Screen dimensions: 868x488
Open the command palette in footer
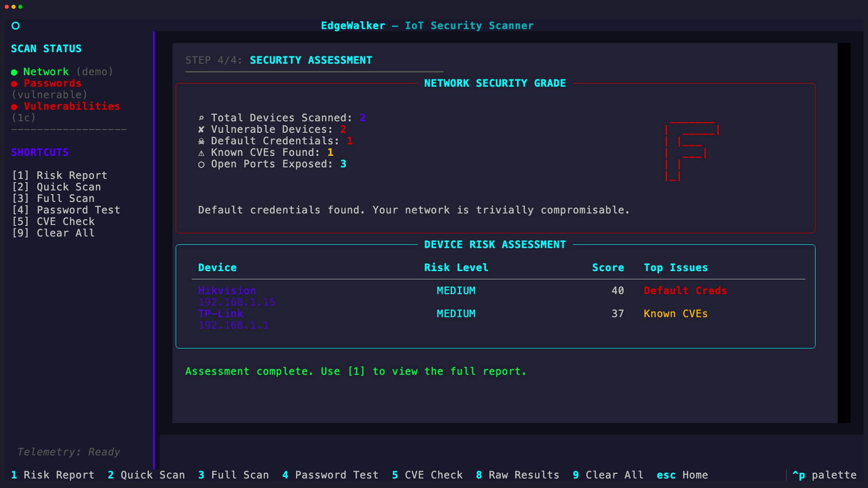(824, 475)
